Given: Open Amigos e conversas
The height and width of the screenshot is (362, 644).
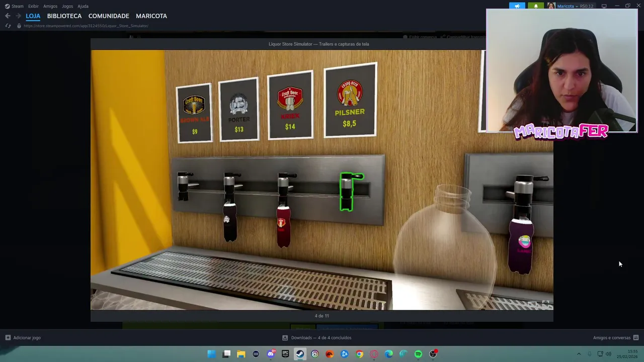Looking at the screenshot, I should pos(612,338).
